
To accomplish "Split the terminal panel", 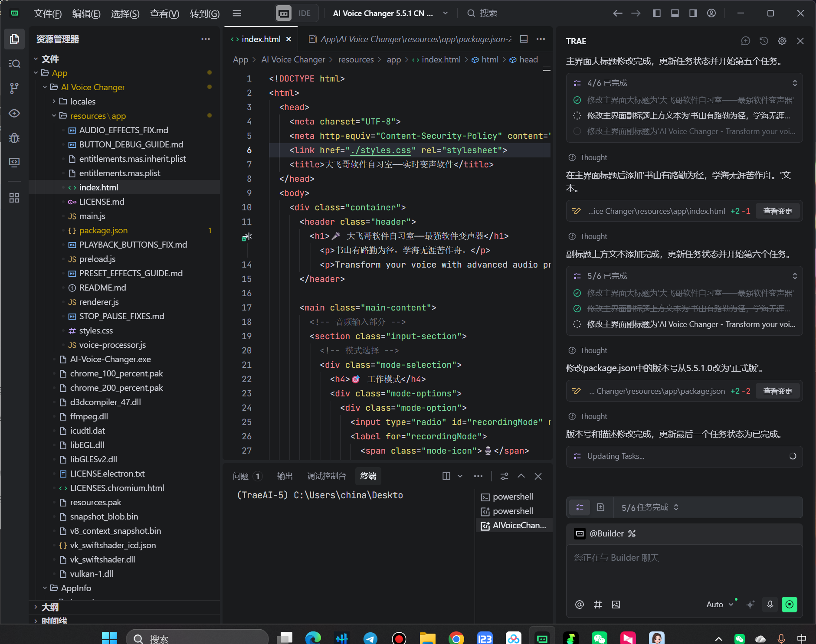I will coord(446,476).
